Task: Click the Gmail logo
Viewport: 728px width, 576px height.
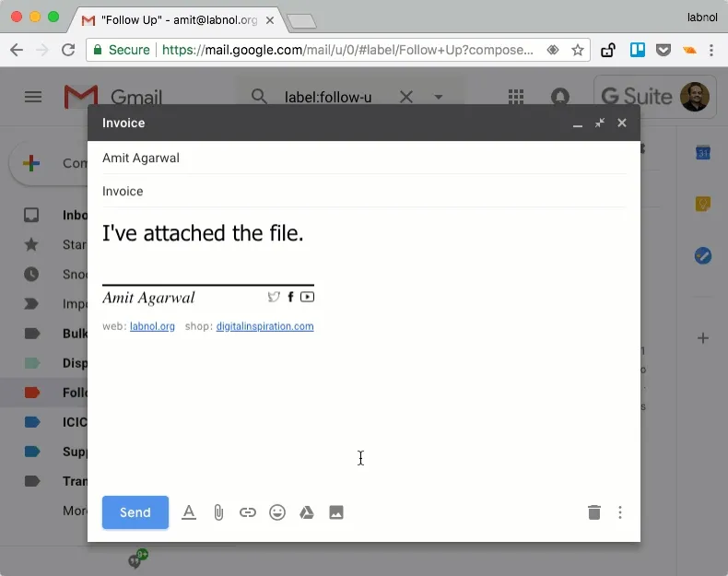Action: 112,97
